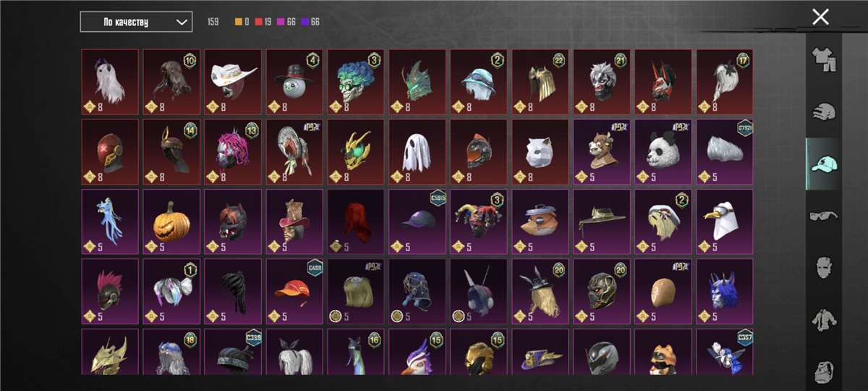The image size is (868, 391).
Task: Choose the green-haired skull clown mask
Action: [355, 81]
